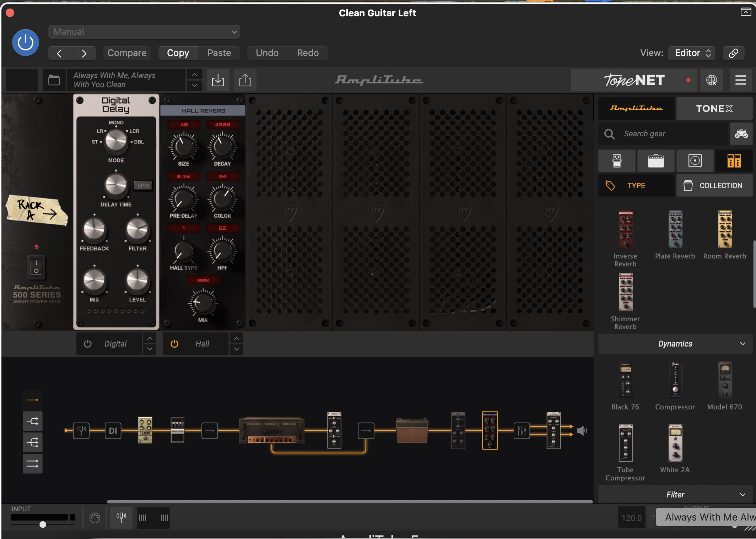The height and width of the screenshot is (539, 756).
Task: Collapse the Dynamics section
Action: (x=675, y=343)
